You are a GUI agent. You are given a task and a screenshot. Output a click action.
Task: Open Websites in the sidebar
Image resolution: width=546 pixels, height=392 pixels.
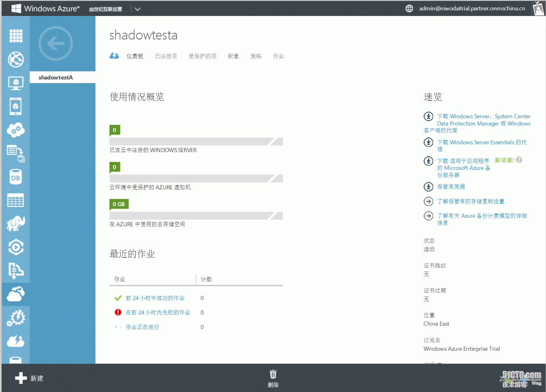pyautogui.click(x=16, y=59)
